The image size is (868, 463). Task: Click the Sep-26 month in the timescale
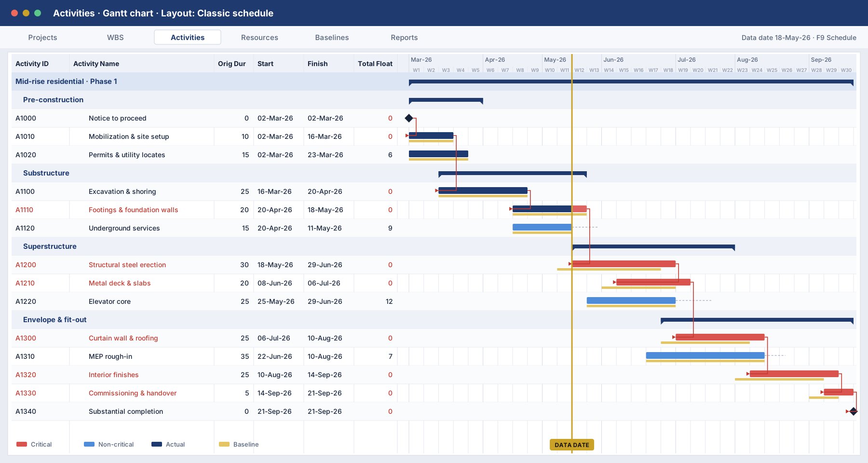tap(821, 60)
